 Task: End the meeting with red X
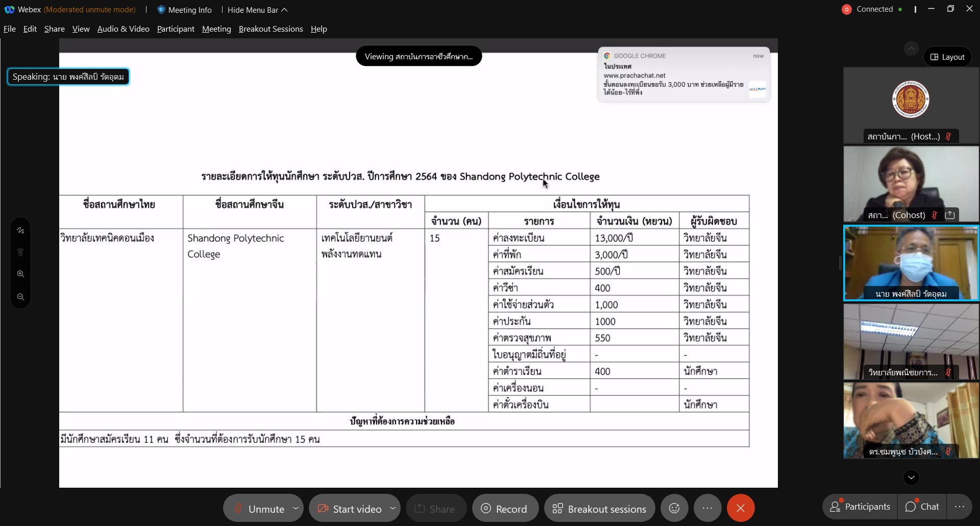741,508
